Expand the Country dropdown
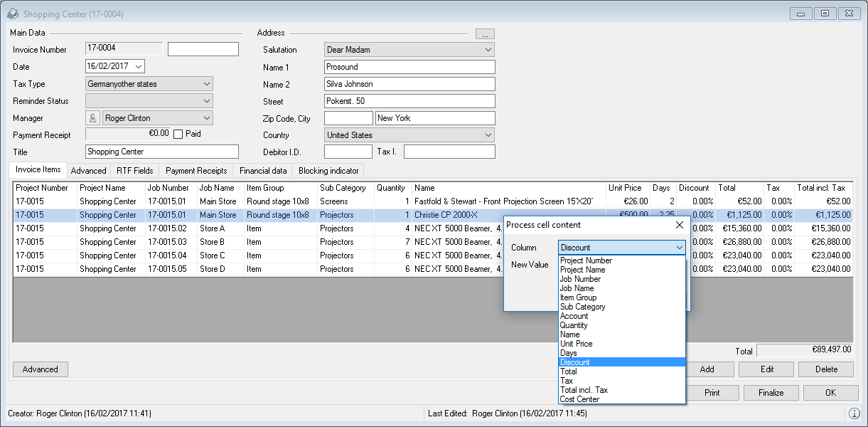 488,135
